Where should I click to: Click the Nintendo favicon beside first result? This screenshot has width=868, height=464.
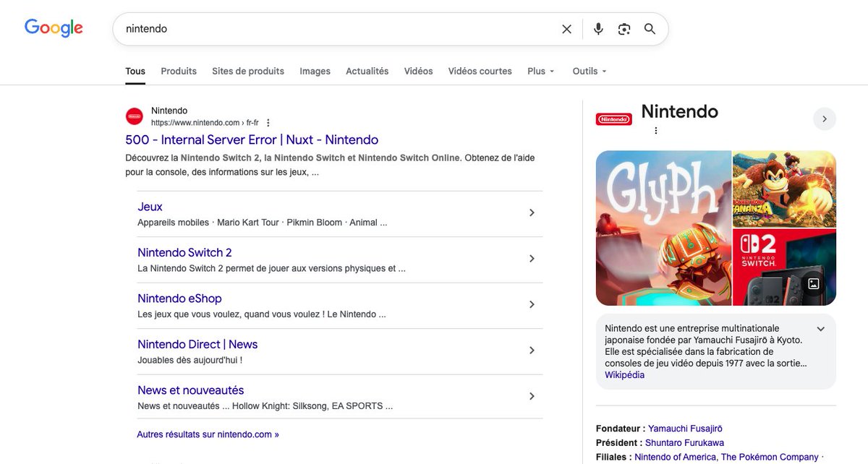tap(135, 116)
